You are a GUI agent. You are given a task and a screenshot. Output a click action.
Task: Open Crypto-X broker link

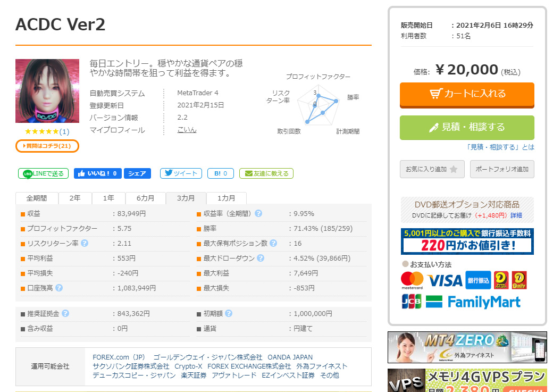[x=188, y=366]
